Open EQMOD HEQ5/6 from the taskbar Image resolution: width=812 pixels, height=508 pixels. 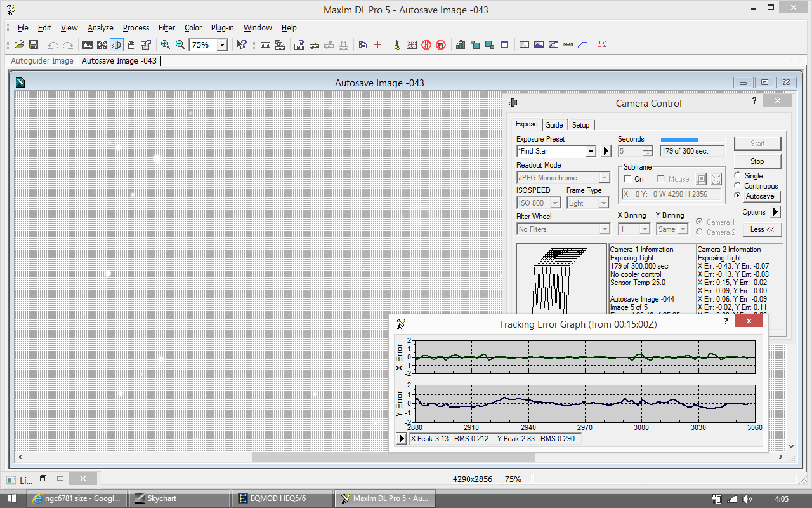tap(282, 498)
